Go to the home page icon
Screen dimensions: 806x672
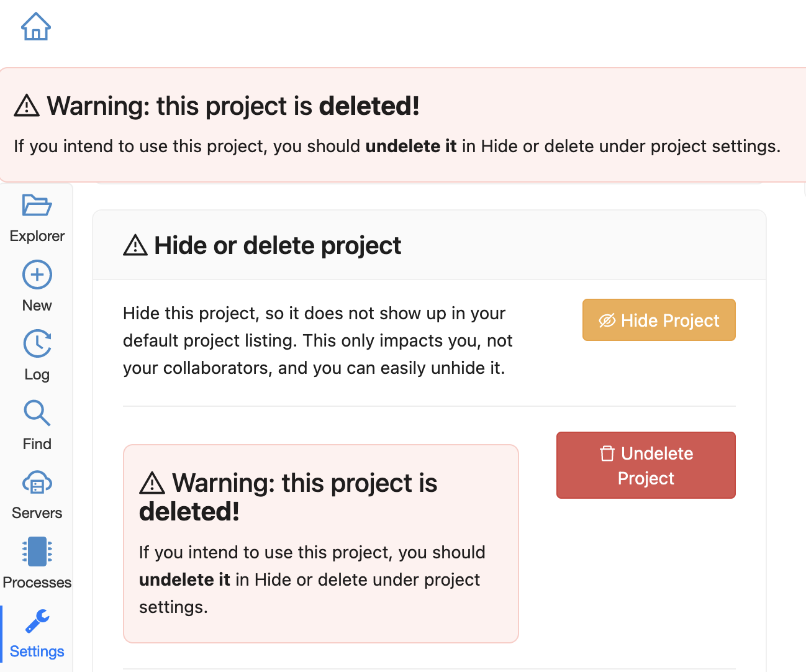[36, 27]
